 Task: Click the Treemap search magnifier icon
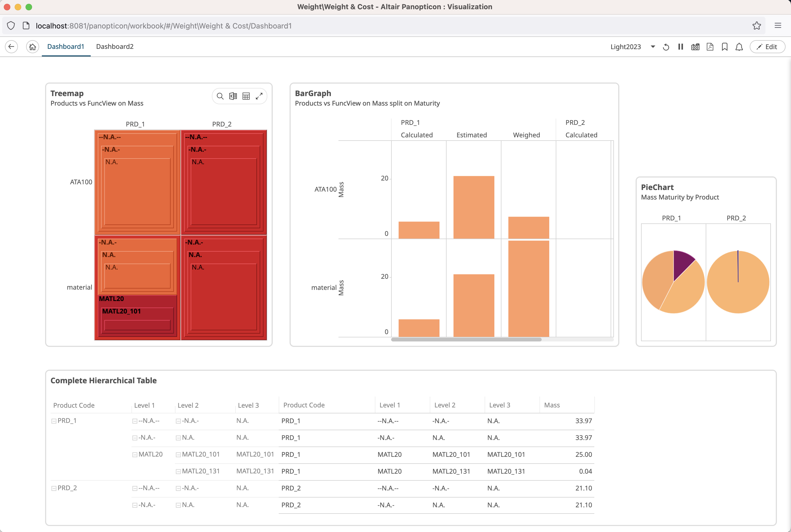pyautogui.click(x=220, y=96)
